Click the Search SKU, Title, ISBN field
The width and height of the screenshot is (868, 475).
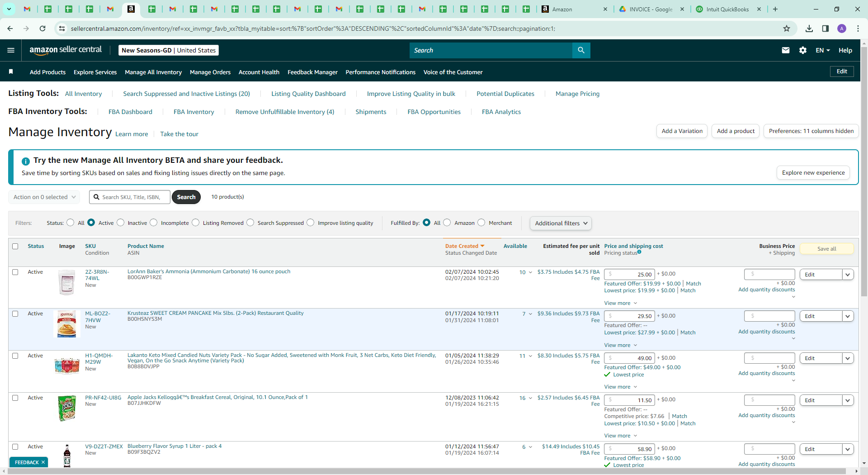tap(130, 197)
